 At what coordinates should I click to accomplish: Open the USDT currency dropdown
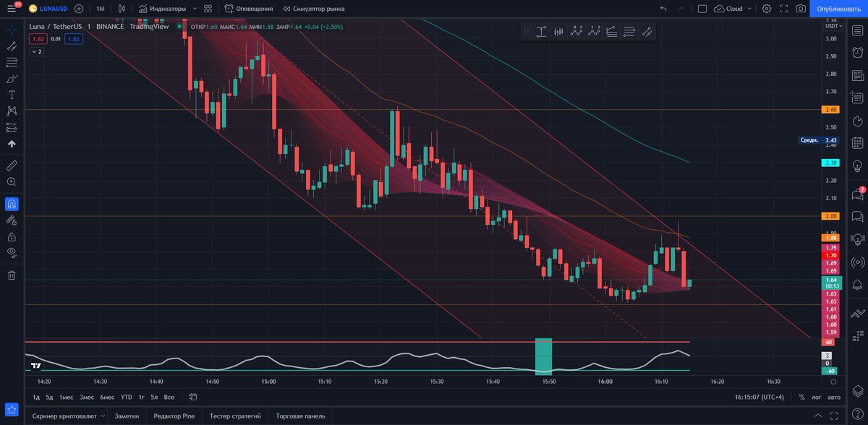click(x=832, y=26)
